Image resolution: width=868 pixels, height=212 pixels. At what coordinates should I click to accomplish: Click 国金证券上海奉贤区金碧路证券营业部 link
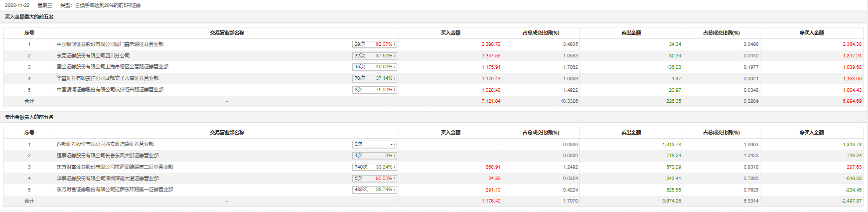click(112, 67)
